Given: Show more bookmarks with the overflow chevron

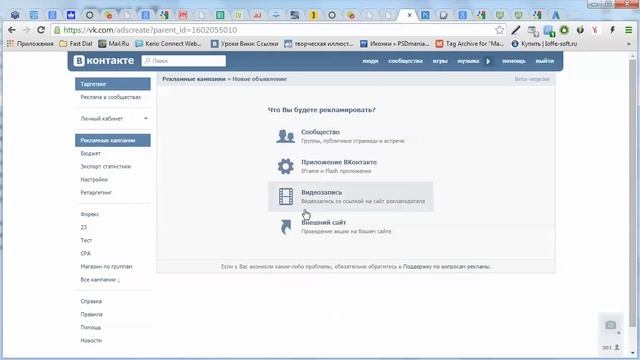Looking at the screenshot, I should pos(629,44).
